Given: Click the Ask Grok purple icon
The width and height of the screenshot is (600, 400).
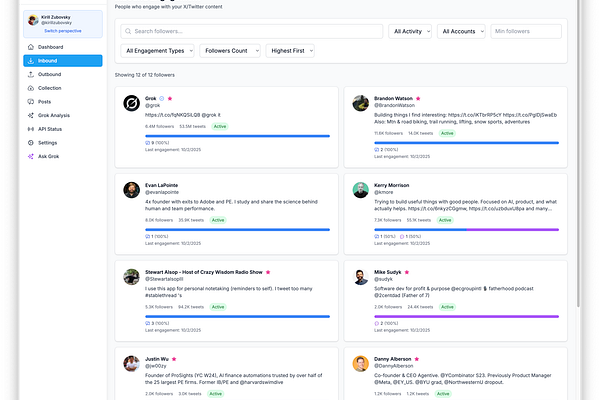Looking at the screenshot, I should 31,156.
